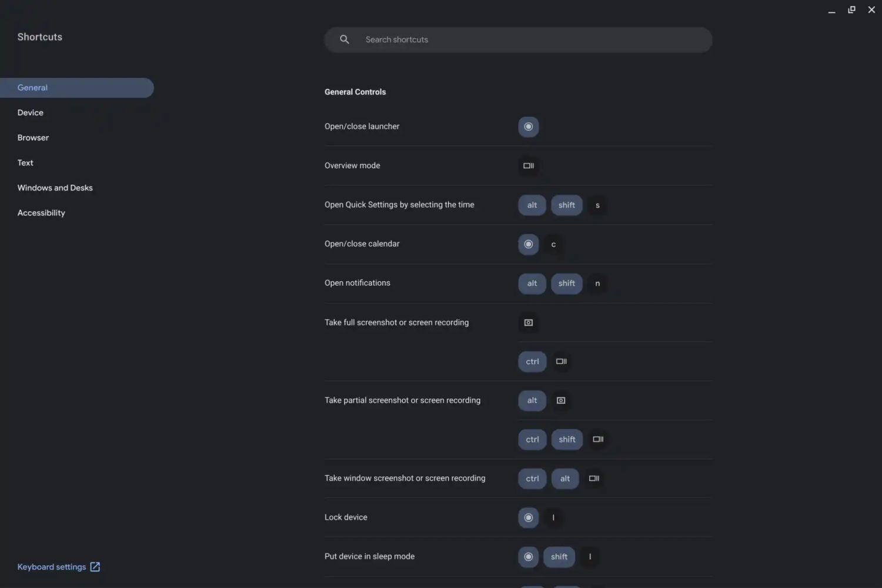Click the launcher key icon in Open/close calendar row
Screen dimensions: 882x588
[x=528, y=244]
